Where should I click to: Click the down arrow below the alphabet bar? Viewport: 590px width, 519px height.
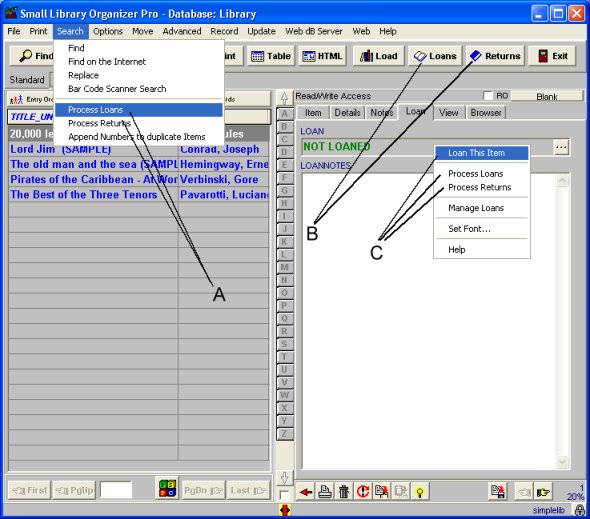[284, 478]
